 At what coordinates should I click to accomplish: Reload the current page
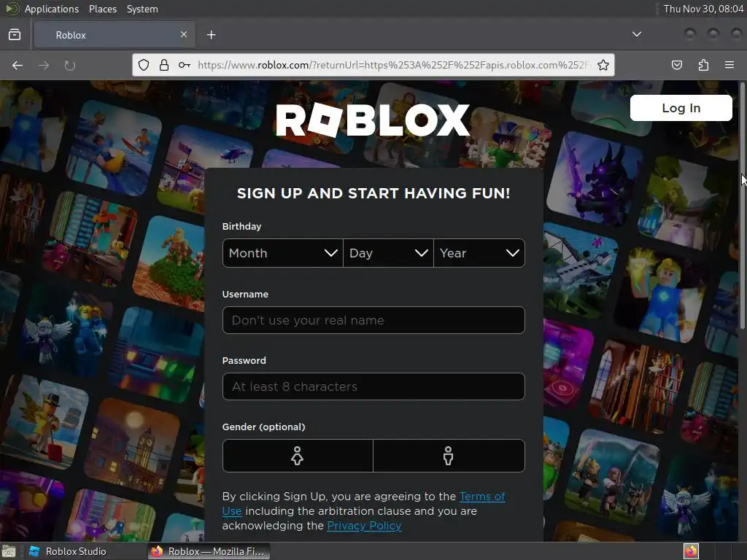coord(70,65)
